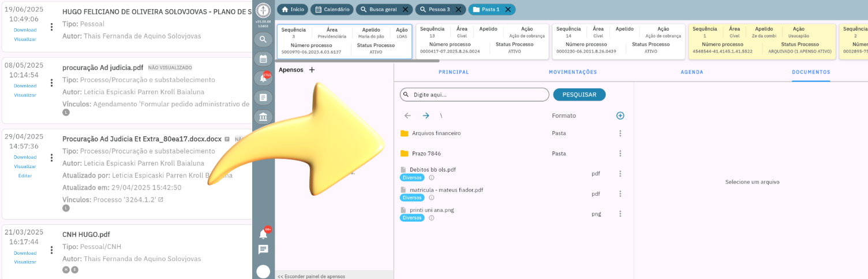Viewport: 868px width, 279px height.
Task: Open the sidebar document list icon
Action: (x=263, y=98)
